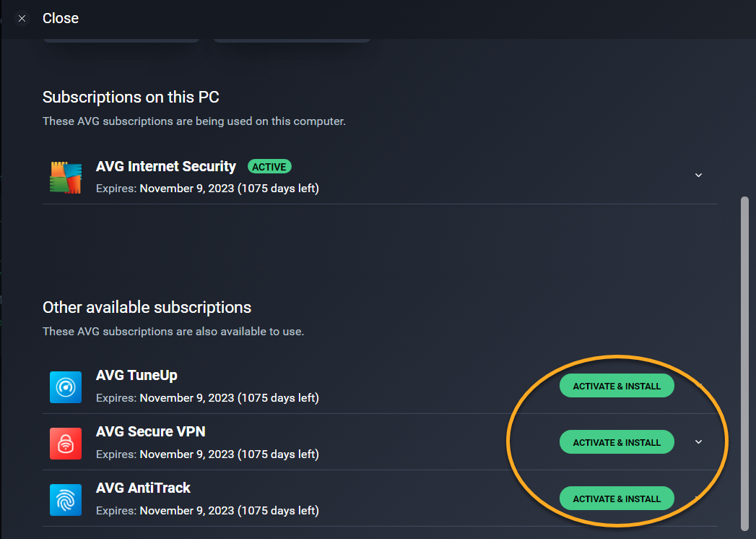Screen dimensions: 756x539
Task: Click the "AVG Internet Security" product name
Action: coord(166,166)
